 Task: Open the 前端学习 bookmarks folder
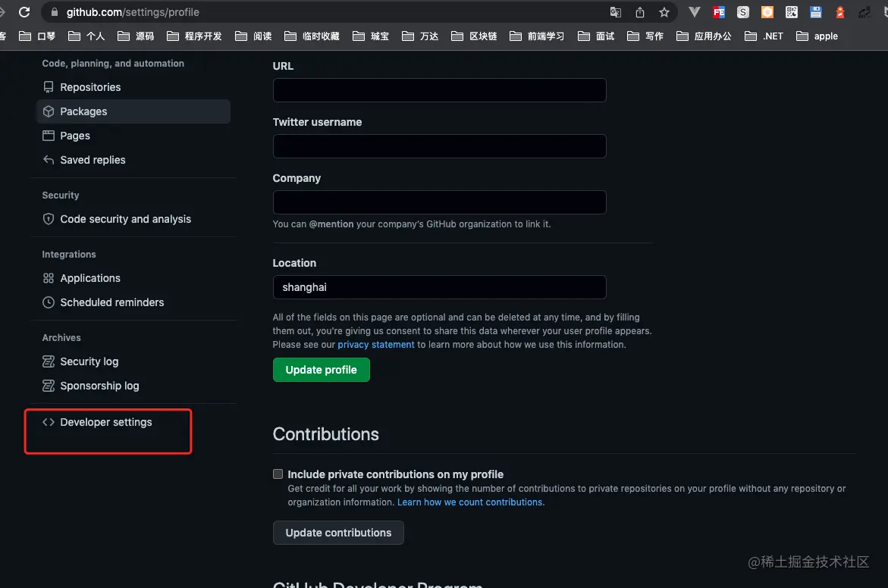coord(537,36)
